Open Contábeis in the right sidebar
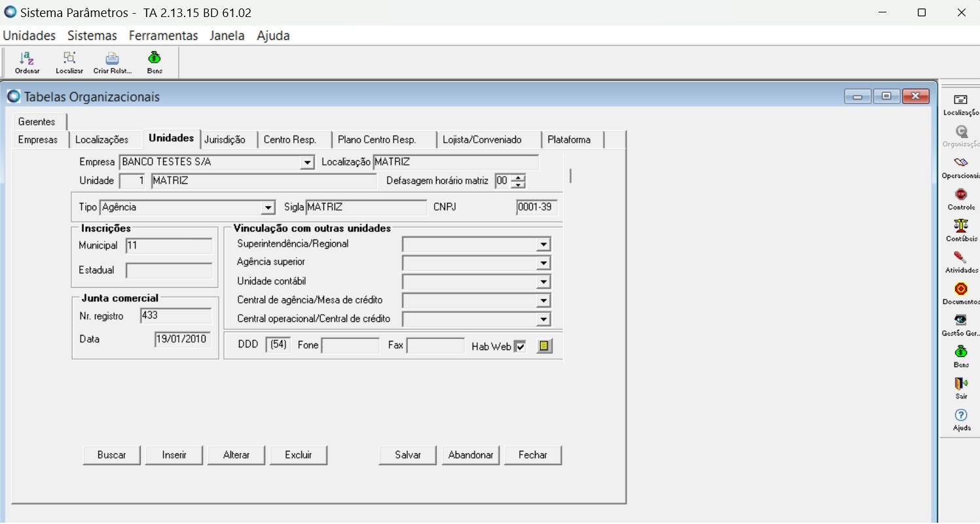This screenshot has height=524, width=980. pyautogui.click(x=960, y=230)
